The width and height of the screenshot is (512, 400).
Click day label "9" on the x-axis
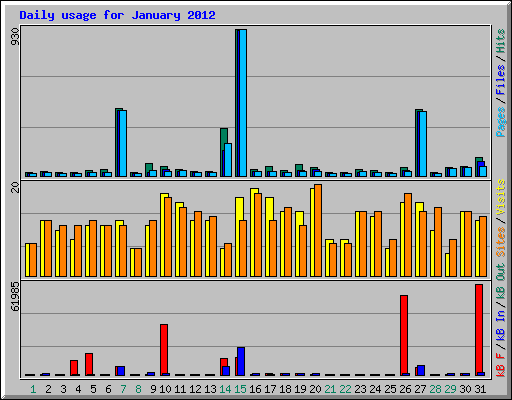153,389
